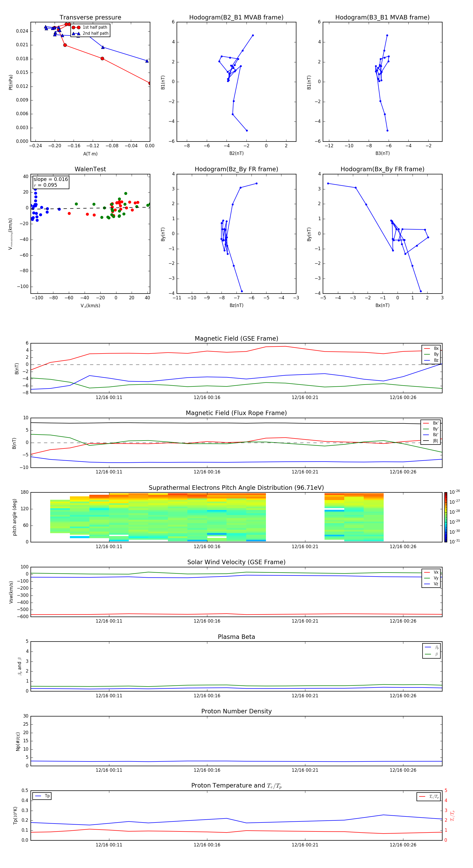The height and width of the screenshot is (868, 473).
Task: Click the 'Bx(nT)' x-axis label
Action: click(x=382, y=305)
